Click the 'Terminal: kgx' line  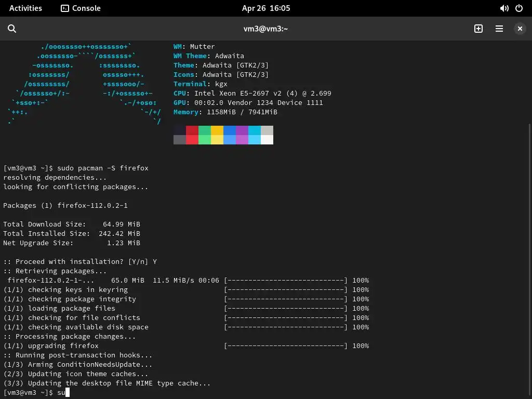200,84
